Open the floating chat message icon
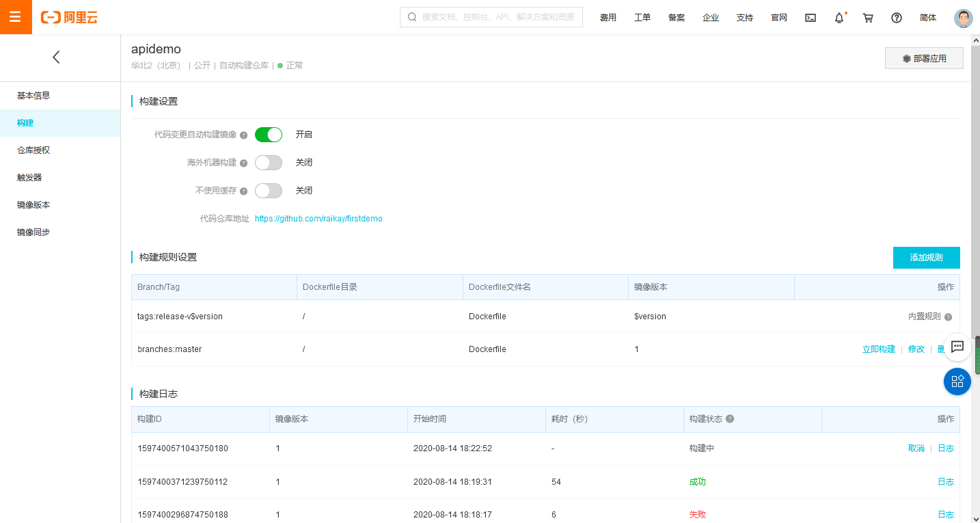The image size is (980, 523). pos(957,347)
